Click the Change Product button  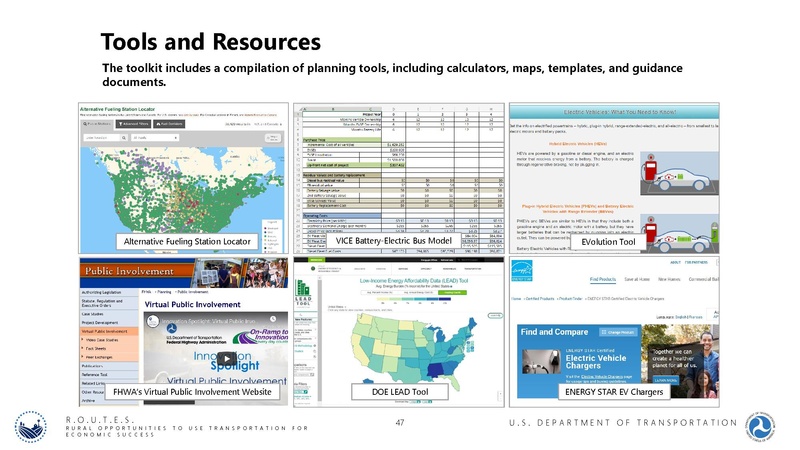coord(617,332)
